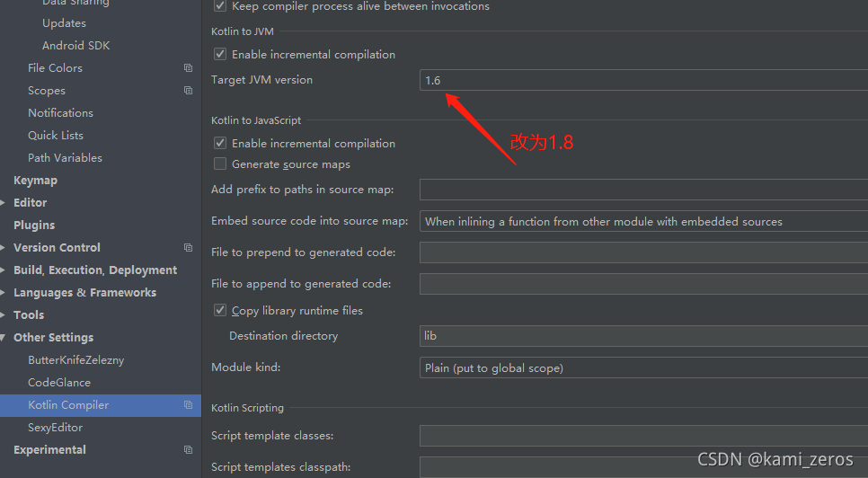The width and height of the screenshot is (868, 478).
Task: Open Module kind combo box
Action: [643, 367]
